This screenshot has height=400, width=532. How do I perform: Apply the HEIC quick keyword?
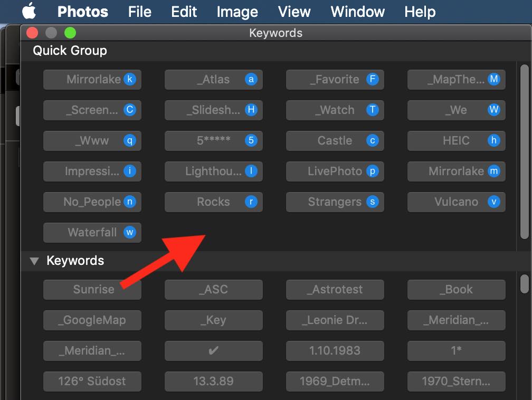coord(457,140)
